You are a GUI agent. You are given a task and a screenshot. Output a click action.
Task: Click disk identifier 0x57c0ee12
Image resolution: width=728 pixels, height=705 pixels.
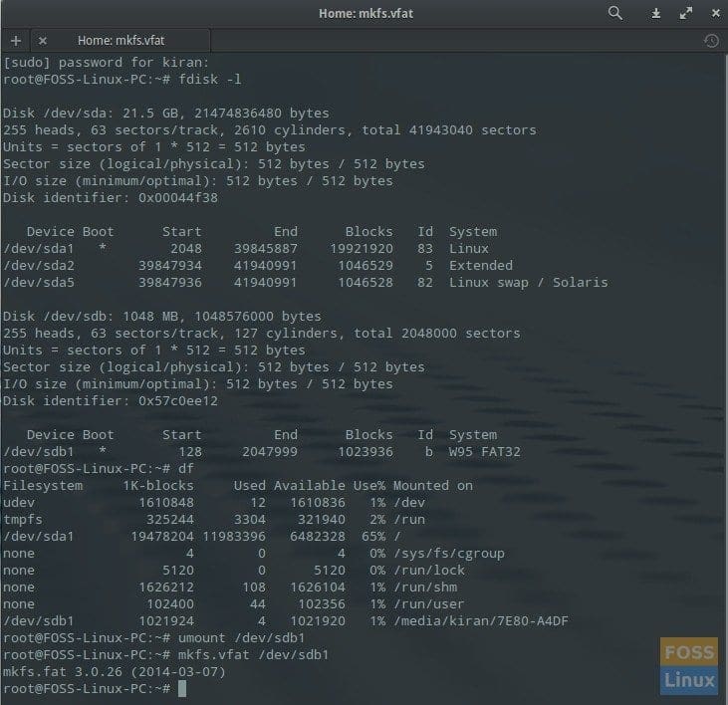coord(178,401)
